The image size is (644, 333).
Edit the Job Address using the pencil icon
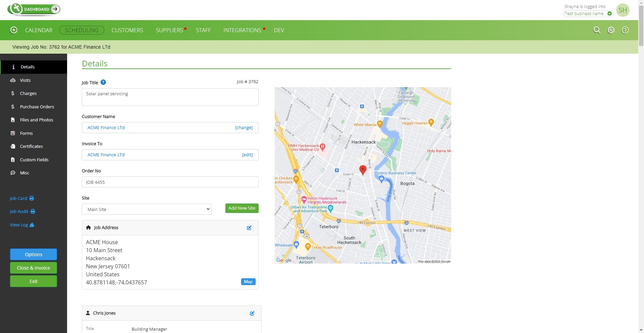pyautogui.click(x=249, y=228)
